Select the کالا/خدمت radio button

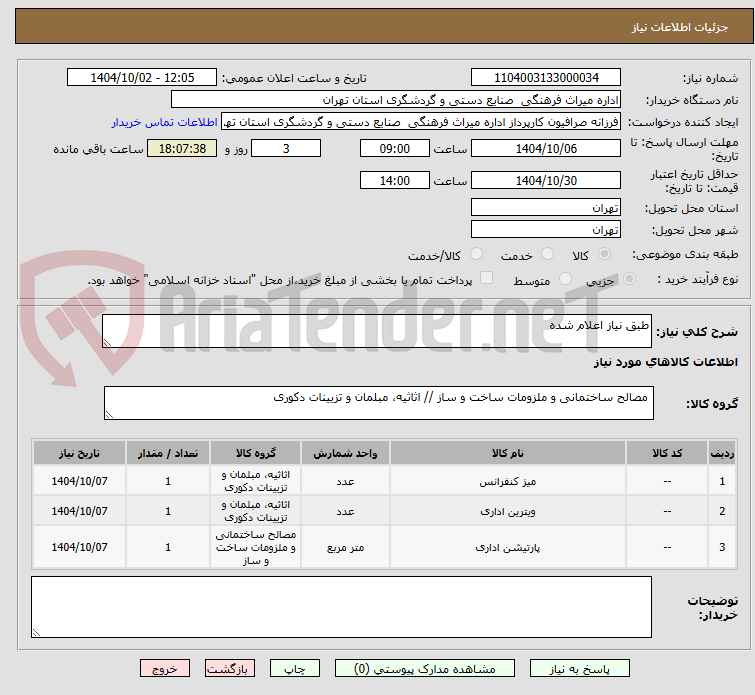pos(476,253)
